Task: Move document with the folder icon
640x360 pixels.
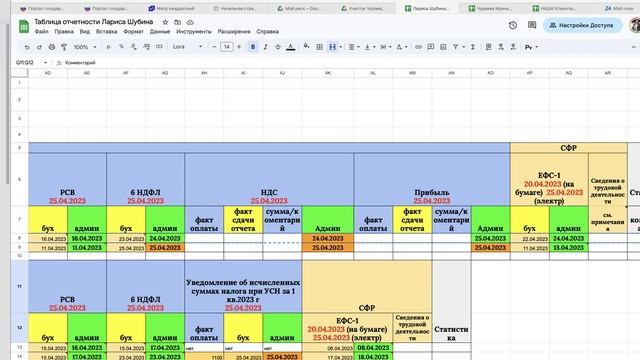Action: click(178, 22)
